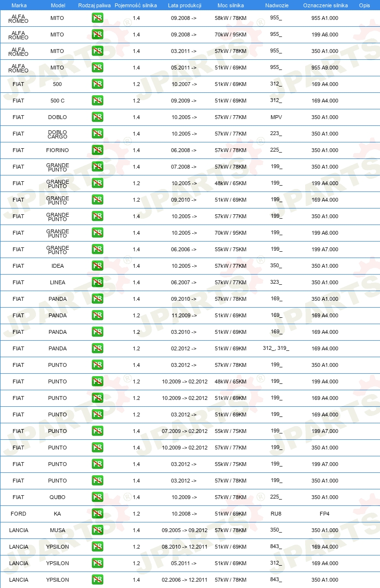The width and height of the screenshot is (380, 588).
Task: Click the fuel icon in Grande Punto 07.2008 row
Action: click(x=97, y=167)
